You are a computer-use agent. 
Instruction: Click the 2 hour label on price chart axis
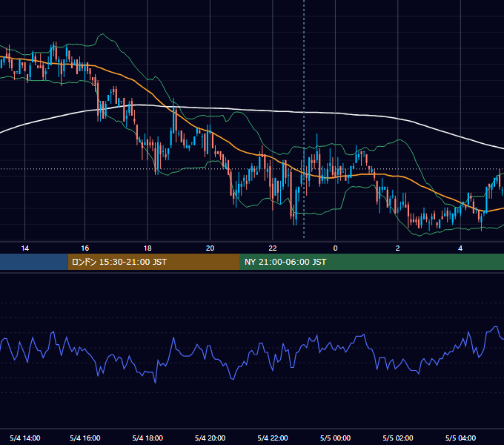click(x=397, y=248)
